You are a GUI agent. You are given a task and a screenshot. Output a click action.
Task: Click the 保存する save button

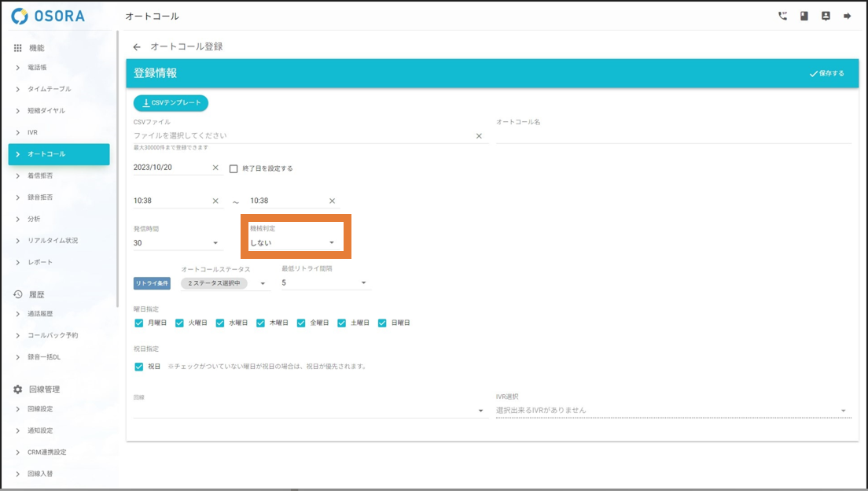826,73
